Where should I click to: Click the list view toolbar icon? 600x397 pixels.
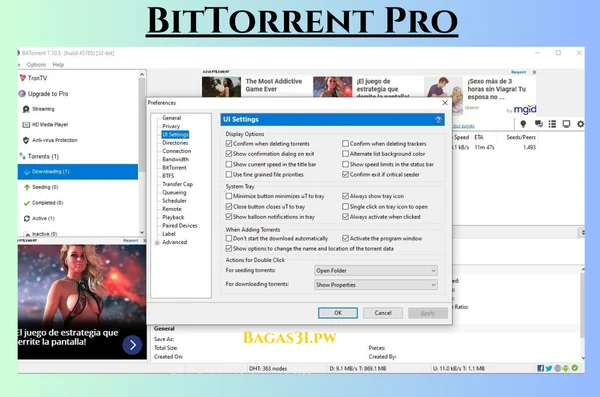tap(552, 124)
